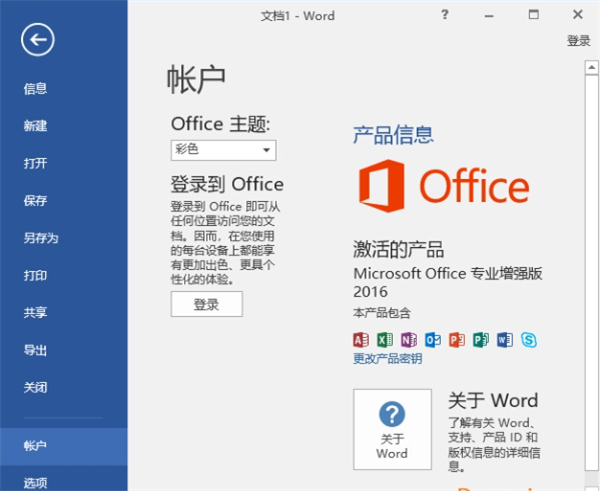The image size is (600, 491).
Task: Click the 关于 Word heading text
Action: [x=493, y=401]
